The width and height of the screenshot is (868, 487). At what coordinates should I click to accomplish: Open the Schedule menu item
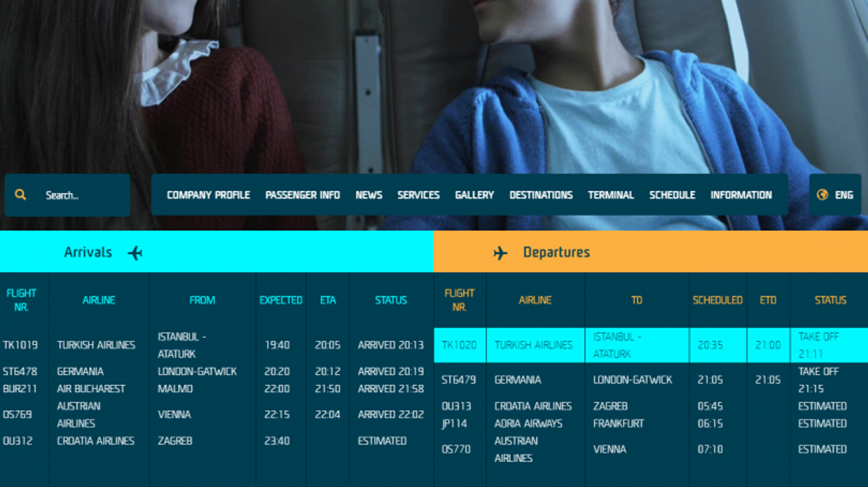click(x=672, y=195)
